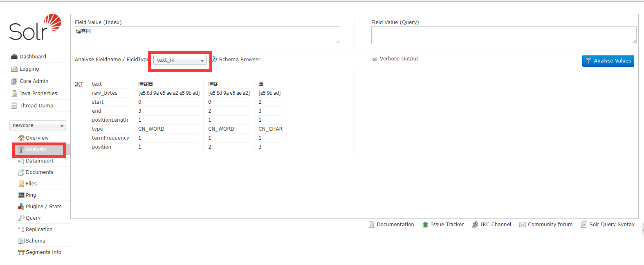The width and height of the screenshot is (644, 265).
Task: Focus the Field Value (Index) text area
Action: pyautogui.click(x=207, y=35)
